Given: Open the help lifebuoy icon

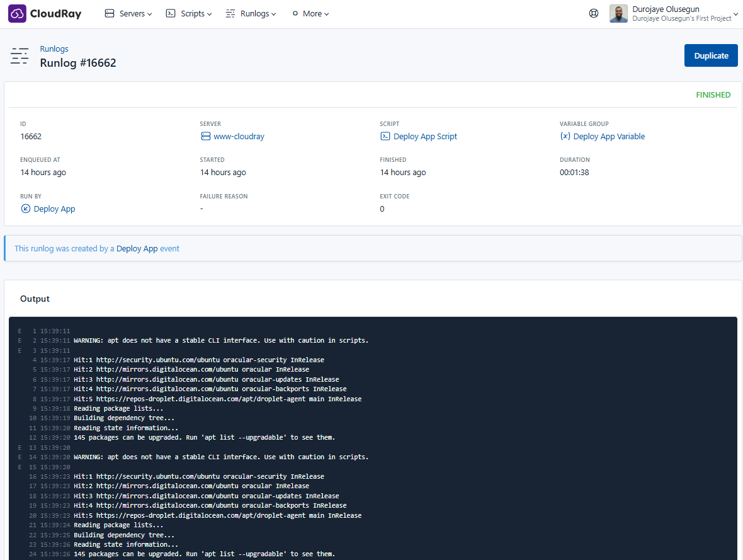Looking at the screenshot, I should pyautogui.click(x=593, y=13).
